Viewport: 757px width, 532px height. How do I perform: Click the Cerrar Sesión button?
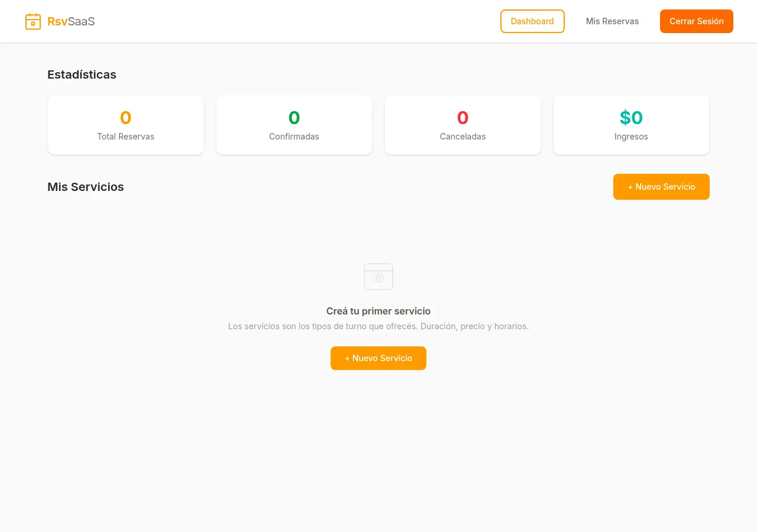coord(697,21)
